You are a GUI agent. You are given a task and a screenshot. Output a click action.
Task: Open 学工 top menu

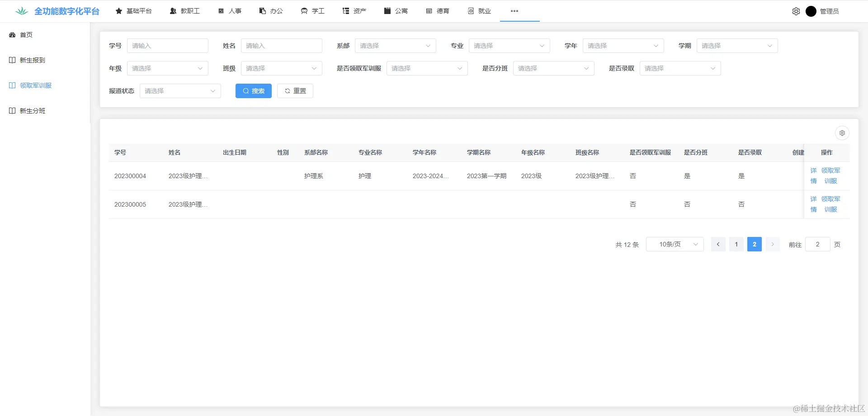click(x=313, y=11)
